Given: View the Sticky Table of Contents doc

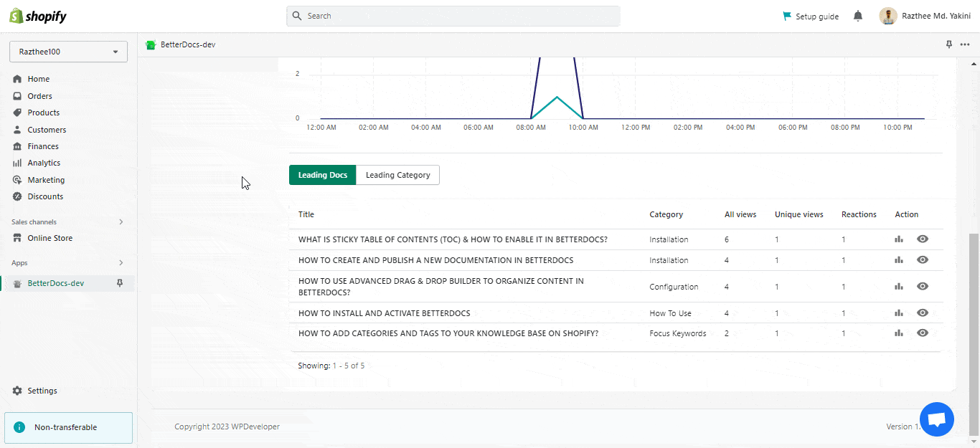Looking at the screenshot, I should [923, 239].
